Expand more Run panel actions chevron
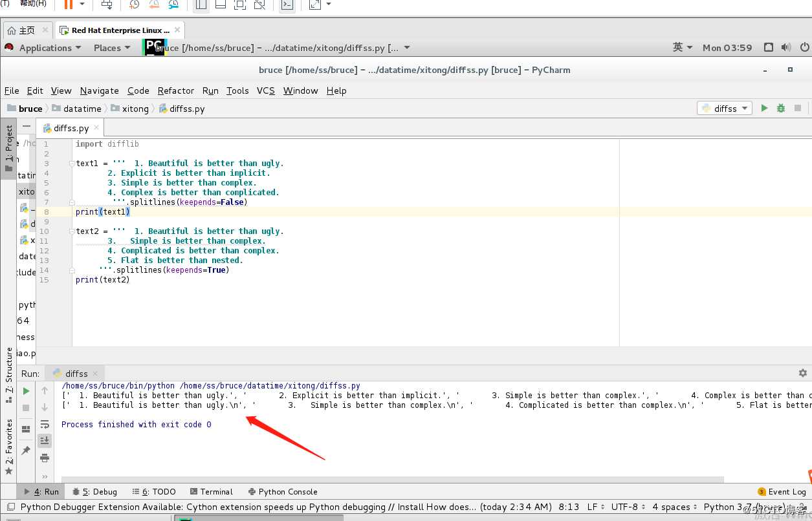812x521 pixels. pyautogui.click(x=45, y=478)
